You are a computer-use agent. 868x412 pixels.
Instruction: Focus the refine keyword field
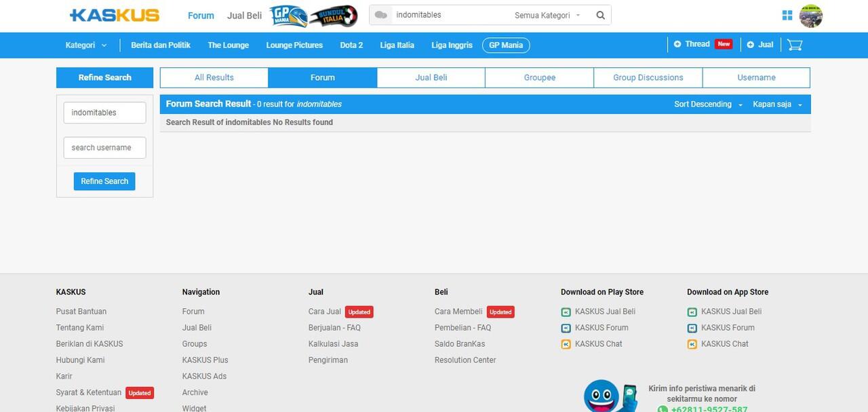pyautogui.click(x=104, y=113)
